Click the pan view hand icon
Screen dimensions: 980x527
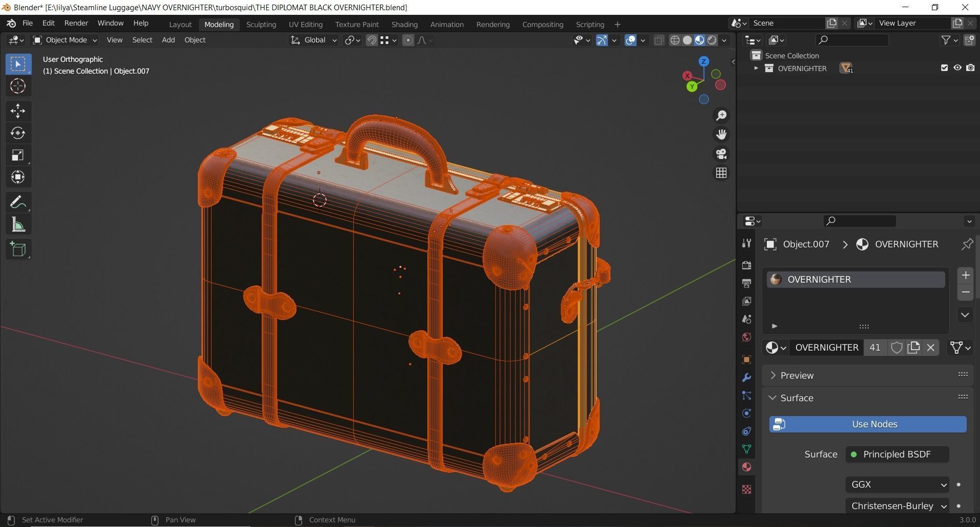click(x=721, y=134)
